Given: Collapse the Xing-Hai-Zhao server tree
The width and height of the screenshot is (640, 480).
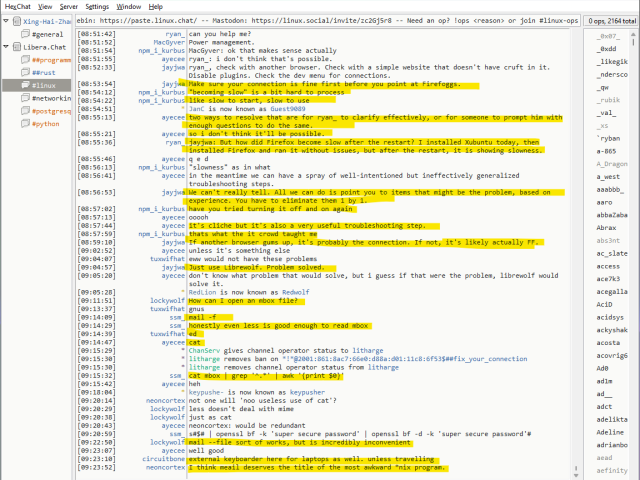Looking at the screenshot, I should coord(6,20).
